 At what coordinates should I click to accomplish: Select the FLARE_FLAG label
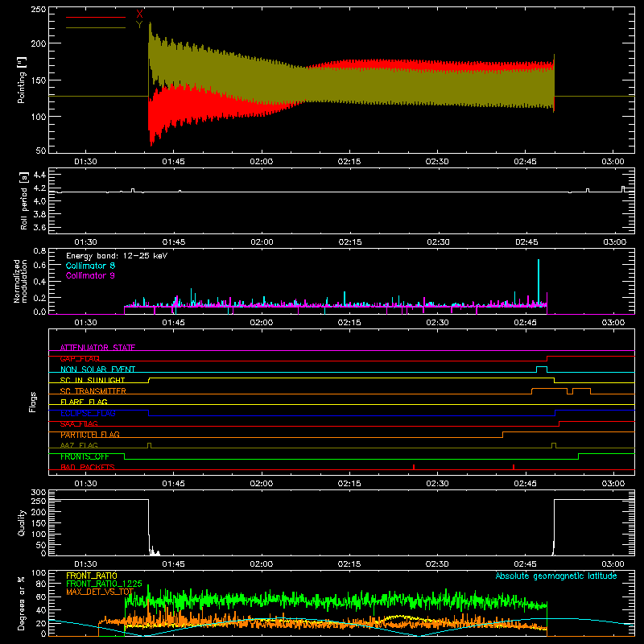click(x=84, y=402)
